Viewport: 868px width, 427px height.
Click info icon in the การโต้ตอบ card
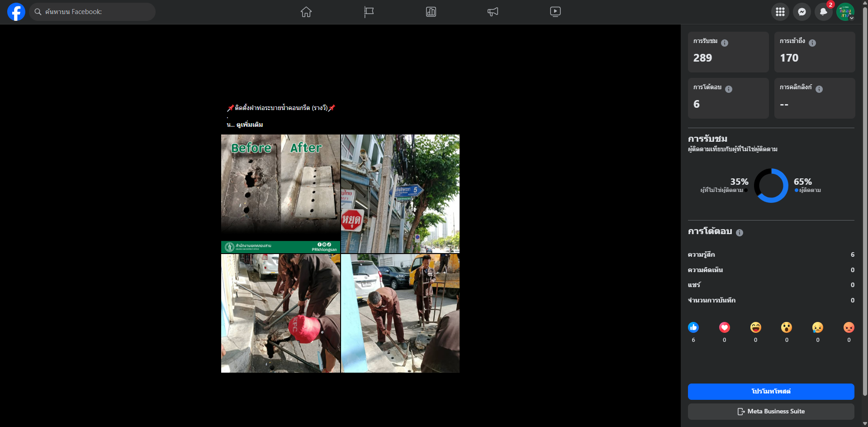point(729,89)
